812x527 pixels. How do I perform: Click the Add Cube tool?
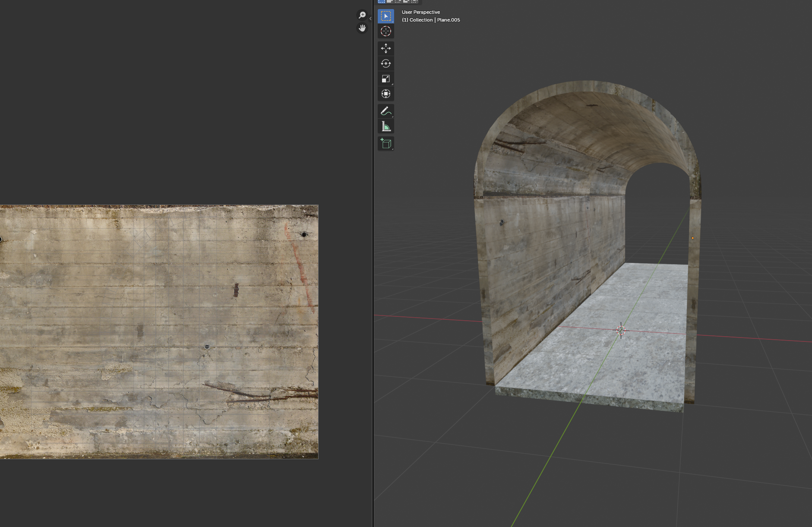385,144
